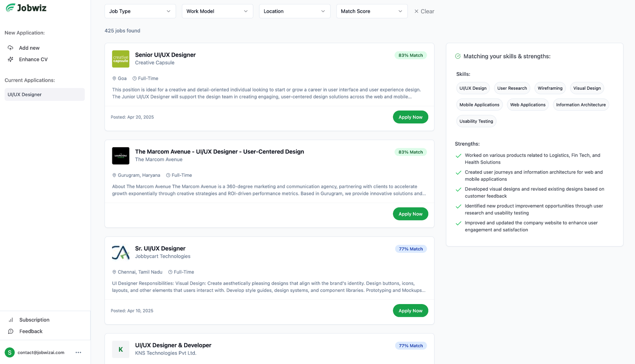
Task: Select UI/UX Designer under Current Applications
Action: coord(44,94)
